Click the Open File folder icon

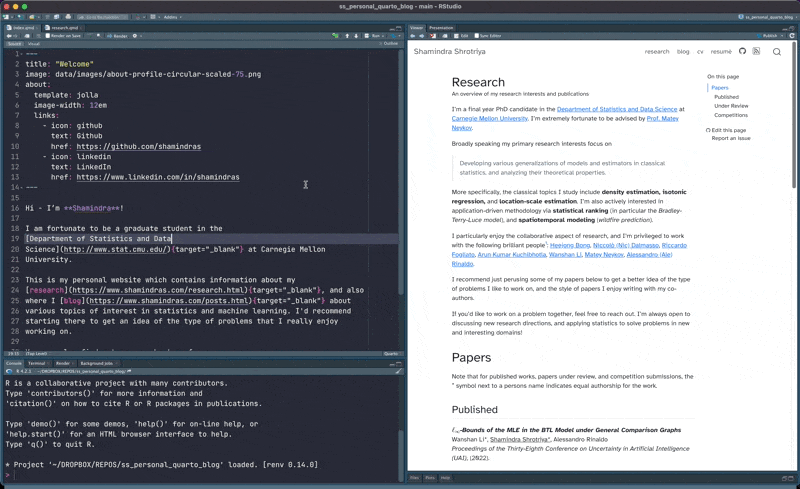pyautogui.click(x=32, y=17)
